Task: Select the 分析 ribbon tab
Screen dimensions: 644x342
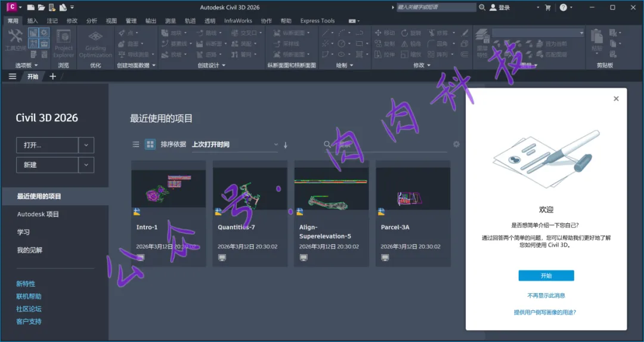Action: click(92, 21)
